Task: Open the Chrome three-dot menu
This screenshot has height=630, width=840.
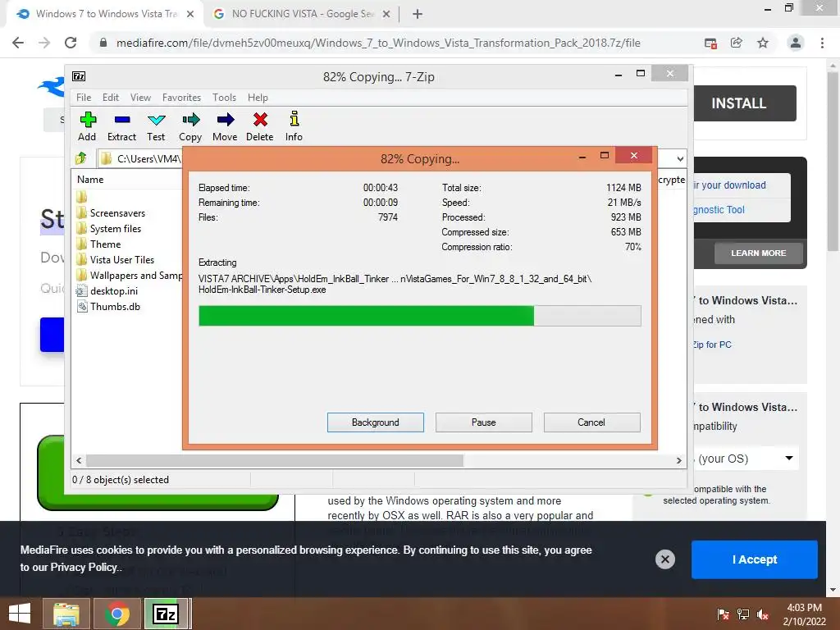Action: [822, 43]
